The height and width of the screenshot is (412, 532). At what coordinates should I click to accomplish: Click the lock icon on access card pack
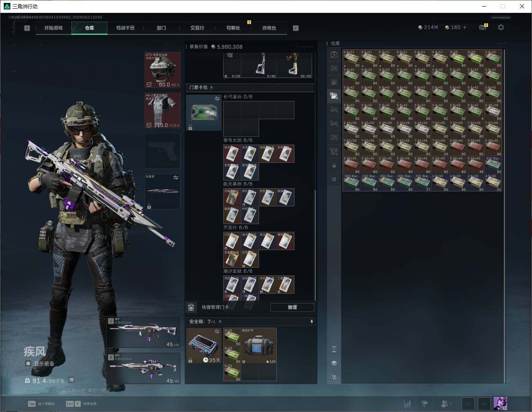tap(190, 127)
